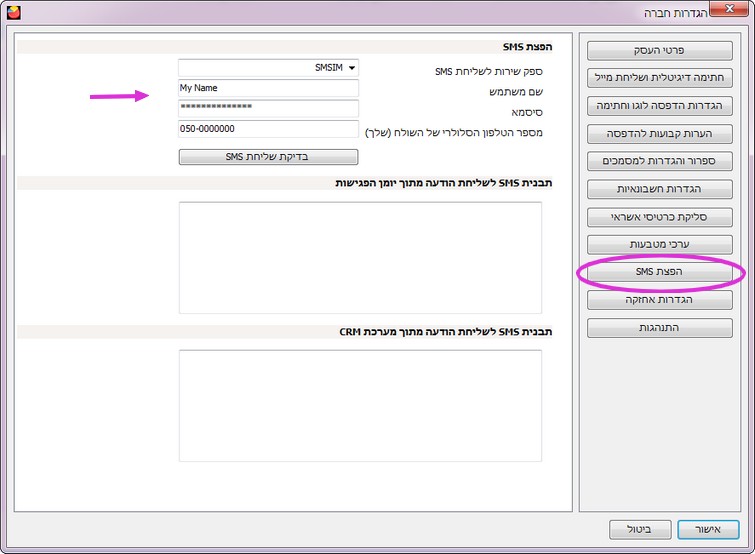Select the circled SMS distribution (הפצת SMS) section
This screenshot has height=554, width=755.
(x=659, y=272)
